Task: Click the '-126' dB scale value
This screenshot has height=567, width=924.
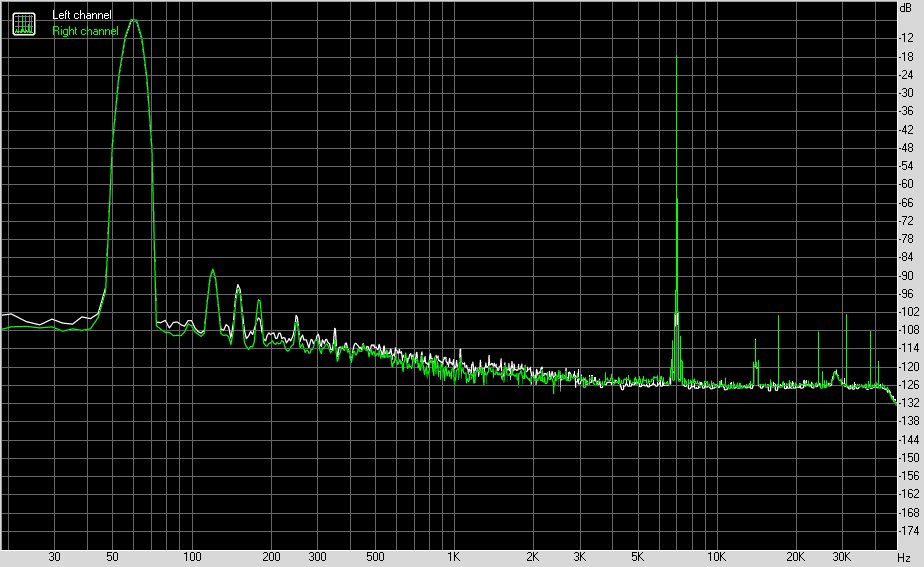Action: tap(908, 385)
